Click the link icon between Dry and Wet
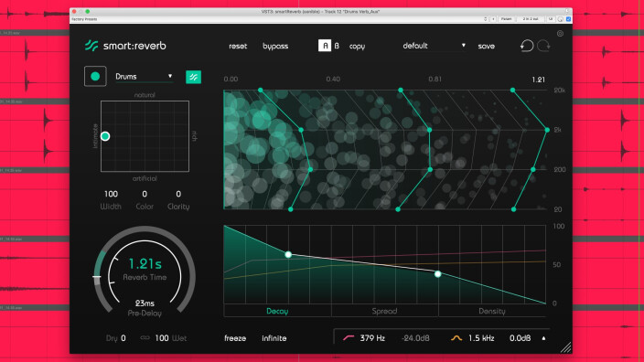 click(145, 338)
